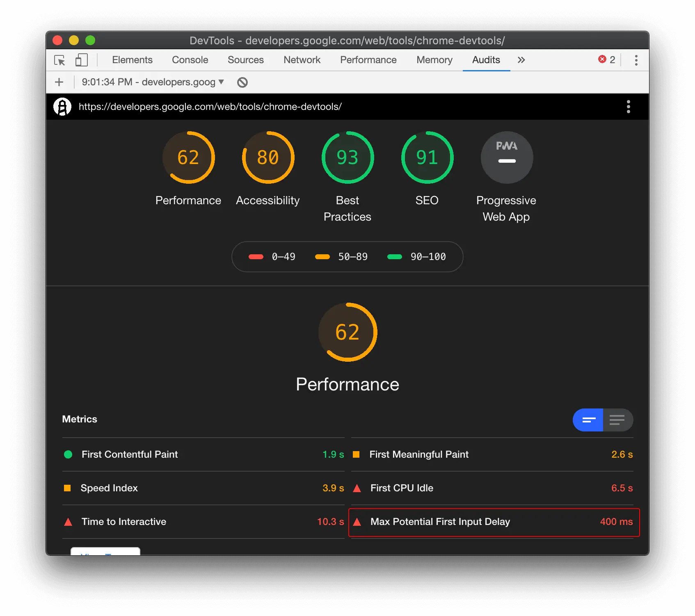695x616 pixels.
Task: Click the 10.3 s Time to Interactive value
Action: click(x=331, y=522)
